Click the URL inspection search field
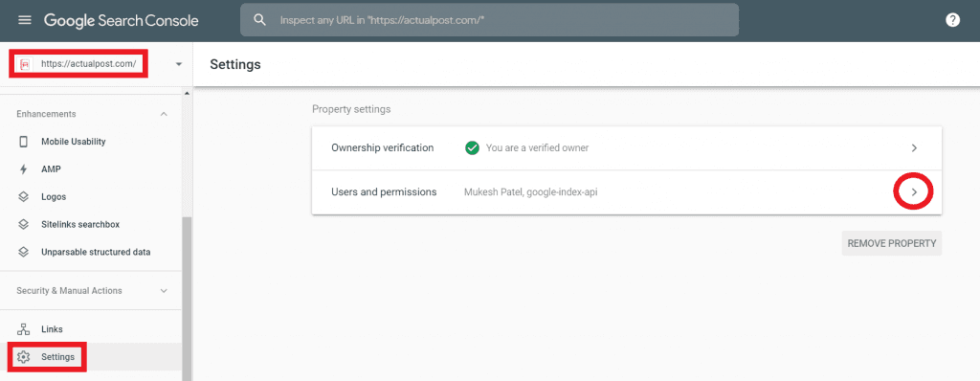Image resolution: width=980 pixels, height=381 pixels. point(489,20)
